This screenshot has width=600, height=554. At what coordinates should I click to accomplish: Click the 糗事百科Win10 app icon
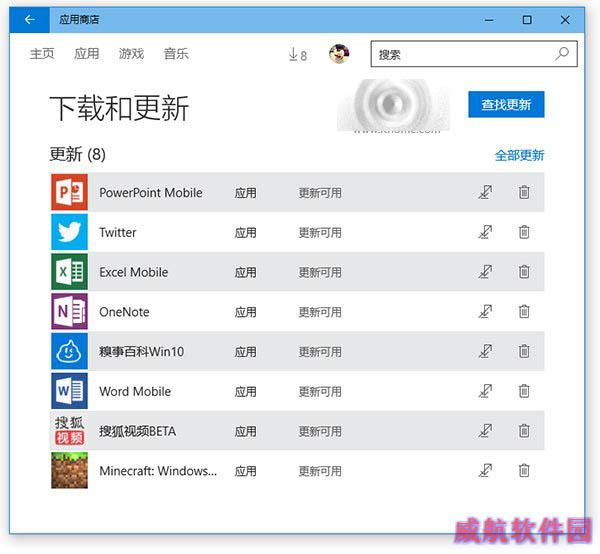tap(69, 351)
